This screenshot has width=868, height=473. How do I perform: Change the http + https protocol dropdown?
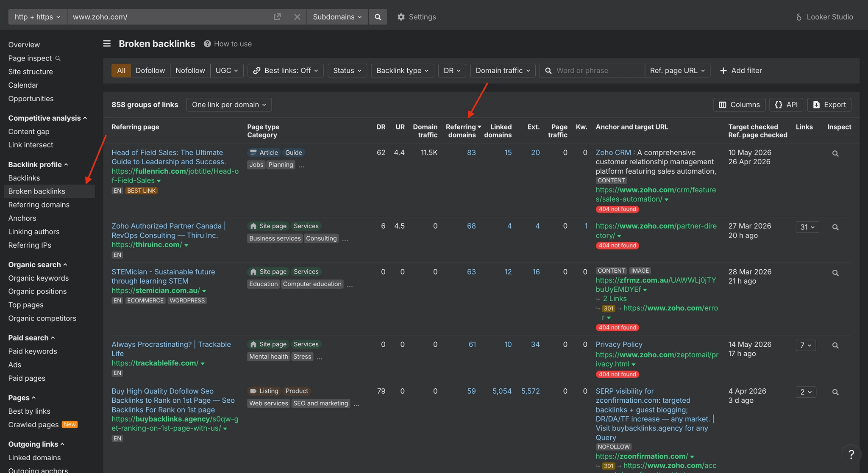pos(38,17)
